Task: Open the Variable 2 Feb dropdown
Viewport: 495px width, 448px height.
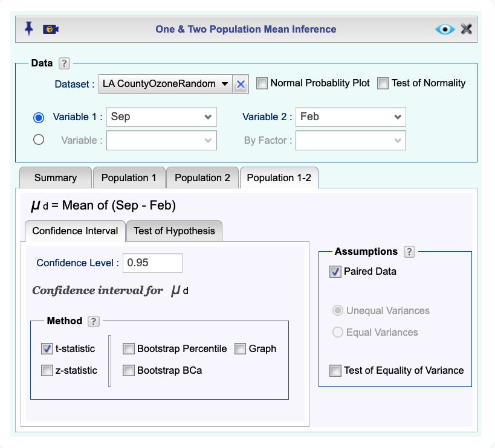Action: (351, 117)
